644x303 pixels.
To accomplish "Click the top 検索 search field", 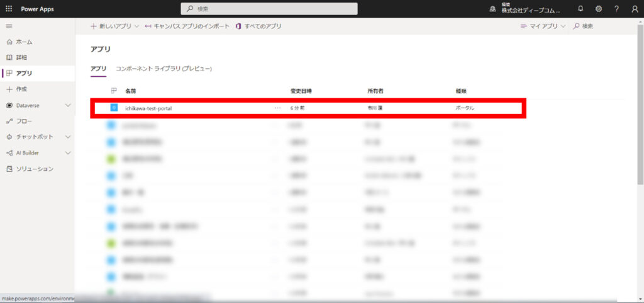I will pos(269,9).
